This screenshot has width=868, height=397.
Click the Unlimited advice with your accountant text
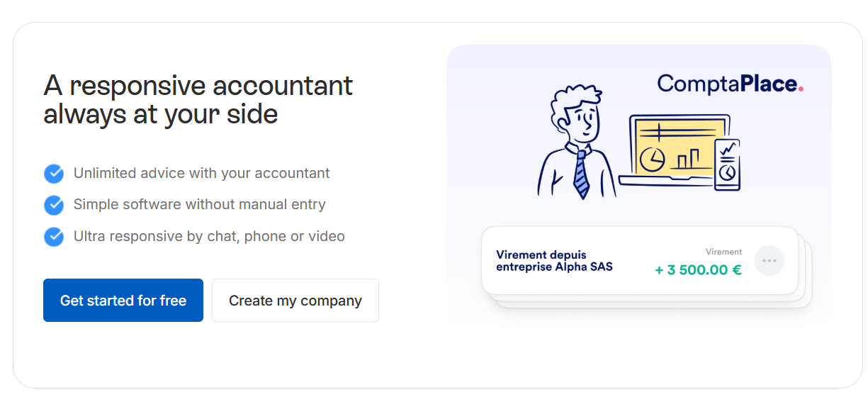pyautogui.click(x=202, y=173)
